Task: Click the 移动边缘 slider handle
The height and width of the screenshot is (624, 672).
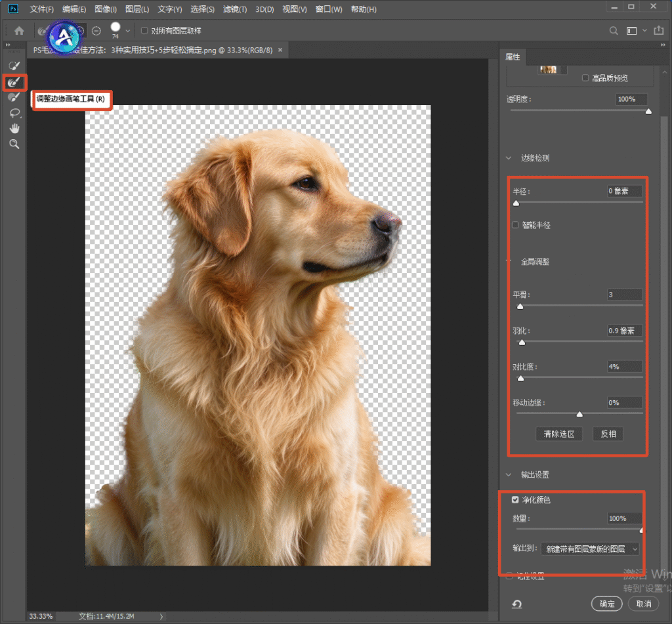Action: pos(579,415)
